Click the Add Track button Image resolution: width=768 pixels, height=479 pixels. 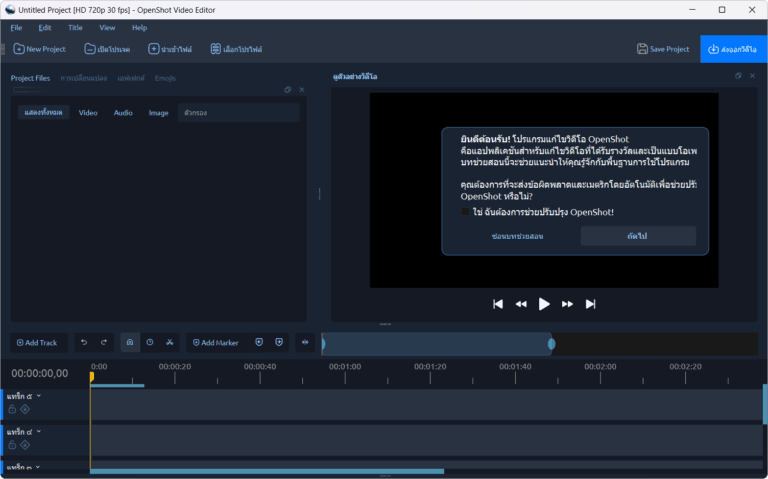[x=38, y=343]
